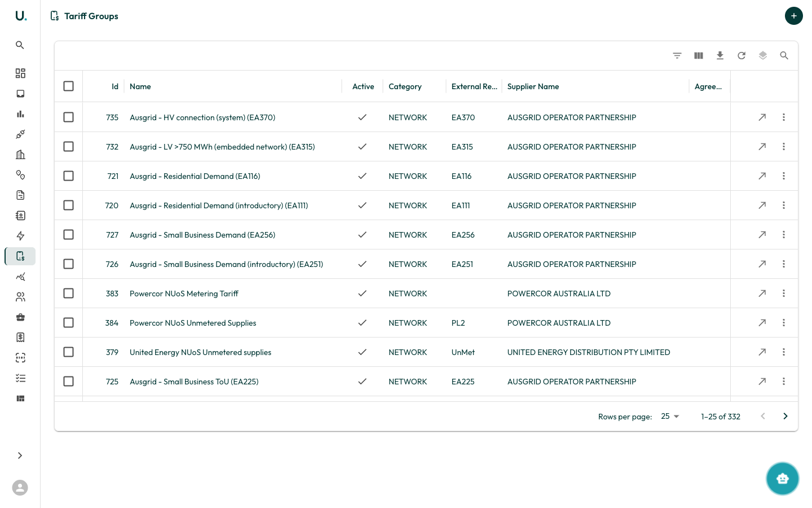
Task: Open more options menu for row 727
Action: [x=784, y=235]
